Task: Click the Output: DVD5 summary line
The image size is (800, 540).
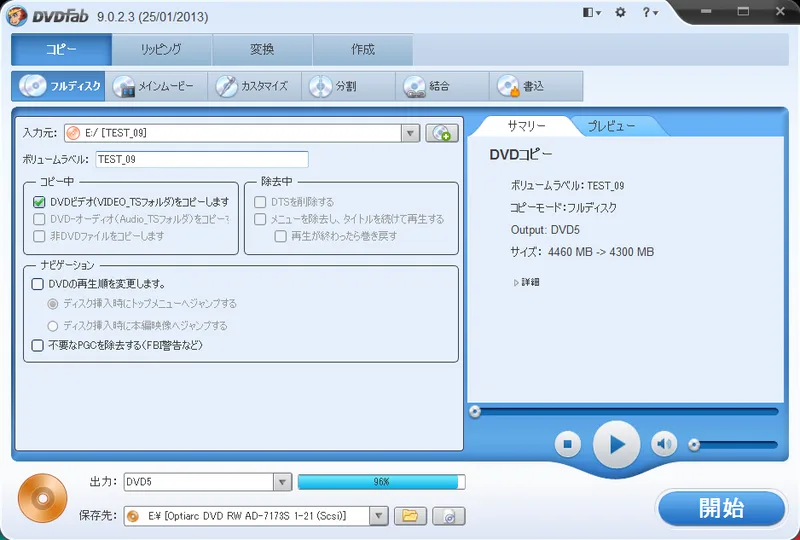Action: coord(545,230)
